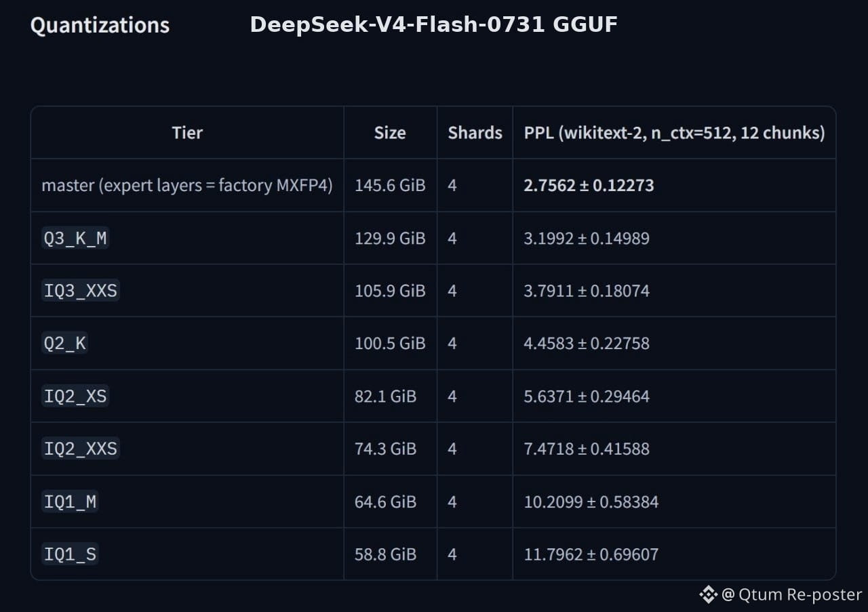Click the @ Qtum Re-poster watermark text

tap(791, 595)
